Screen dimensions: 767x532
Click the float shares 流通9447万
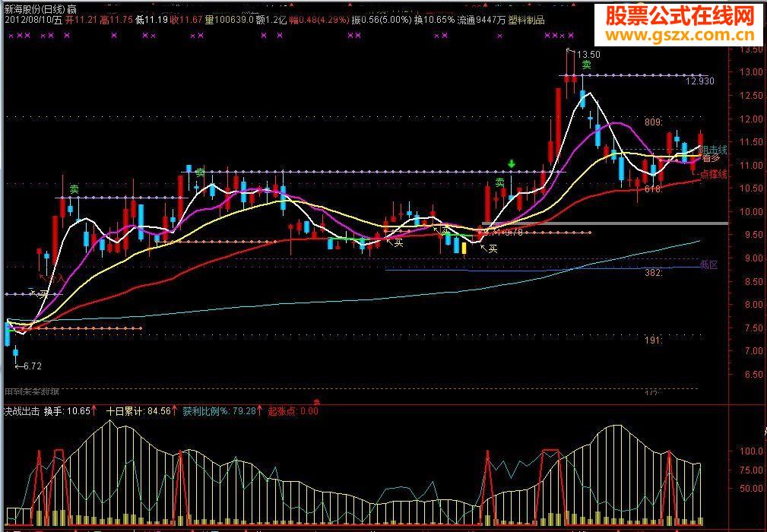(x=482, y=20)
